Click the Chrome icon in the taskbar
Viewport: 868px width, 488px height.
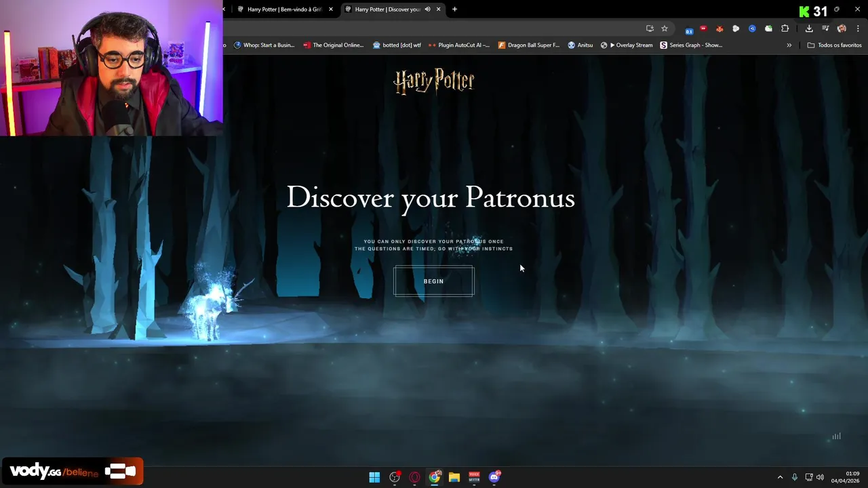pyautogui.click(x=435, y=477)
